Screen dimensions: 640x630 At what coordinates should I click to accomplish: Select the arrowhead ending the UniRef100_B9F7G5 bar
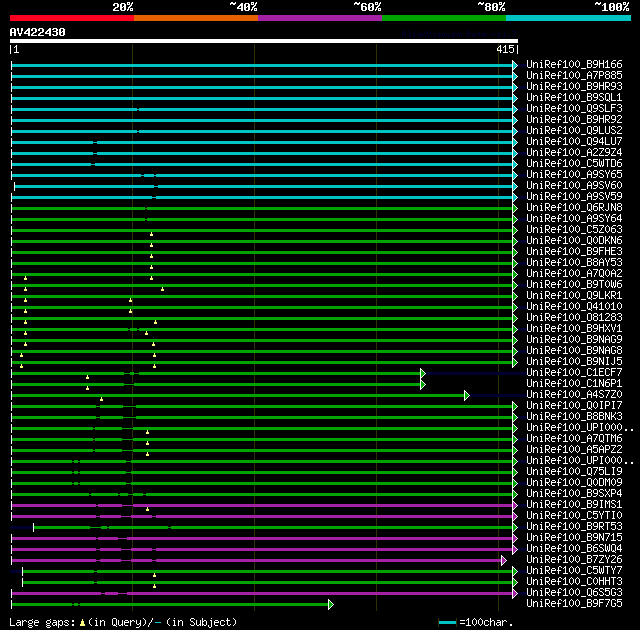pyautogui.click(x=331, y=604)
